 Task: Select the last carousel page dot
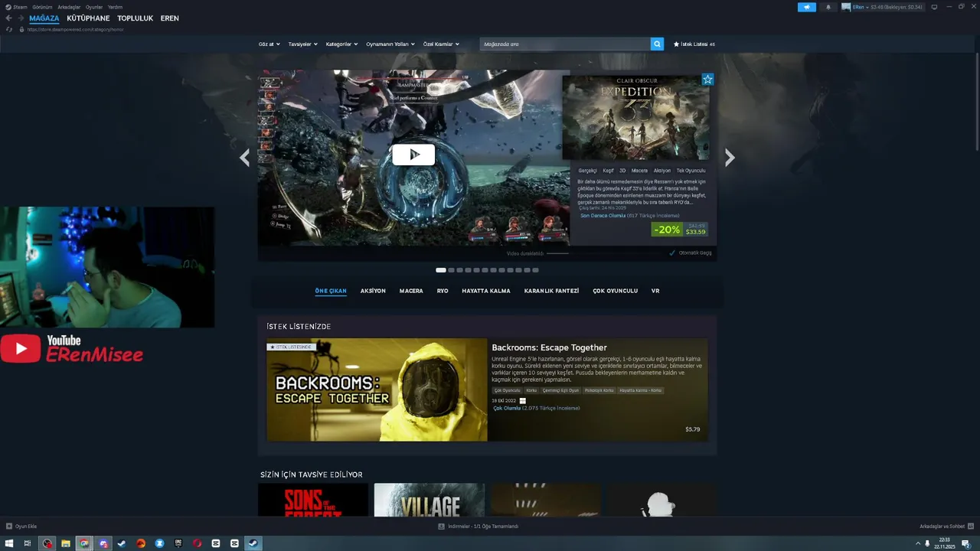click(535, 270)
